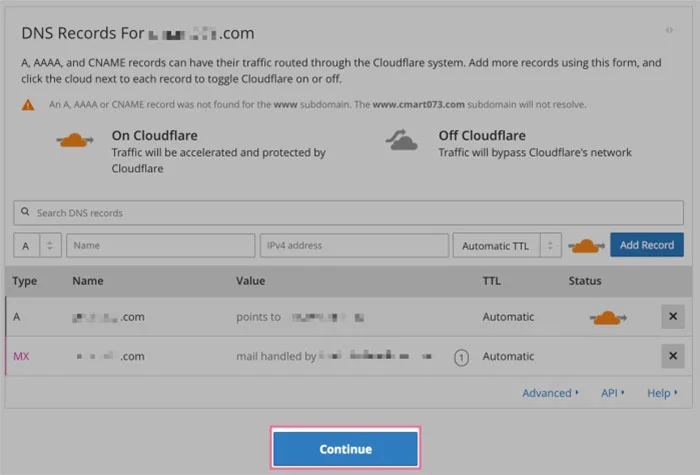Click the Value column header
Screen dimensions: 700x475
click(x=250, y=281)
